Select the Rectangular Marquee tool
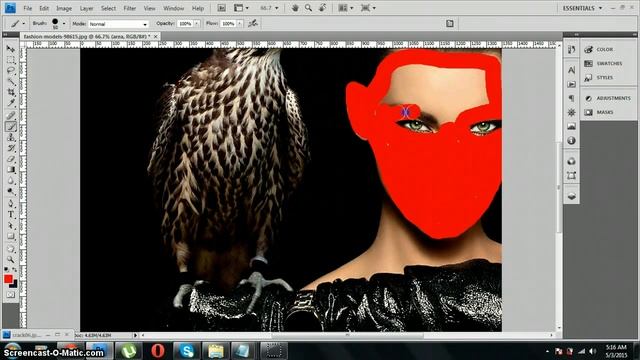 11,60
